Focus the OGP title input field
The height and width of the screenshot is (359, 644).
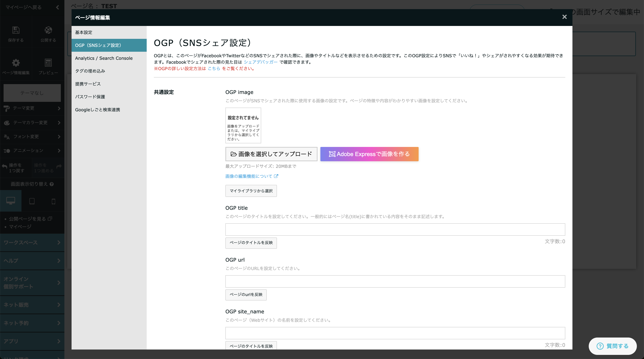[x=395, y=229]
